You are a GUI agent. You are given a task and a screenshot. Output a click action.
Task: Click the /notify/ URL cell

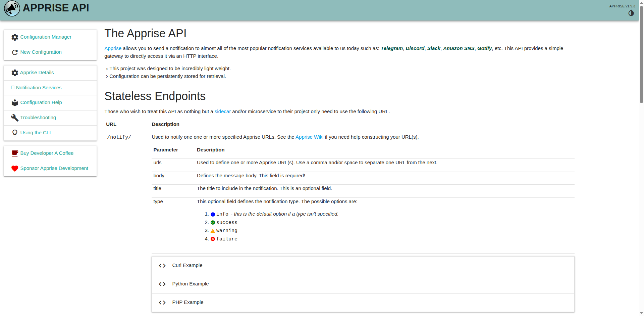[x=119, y=137]
